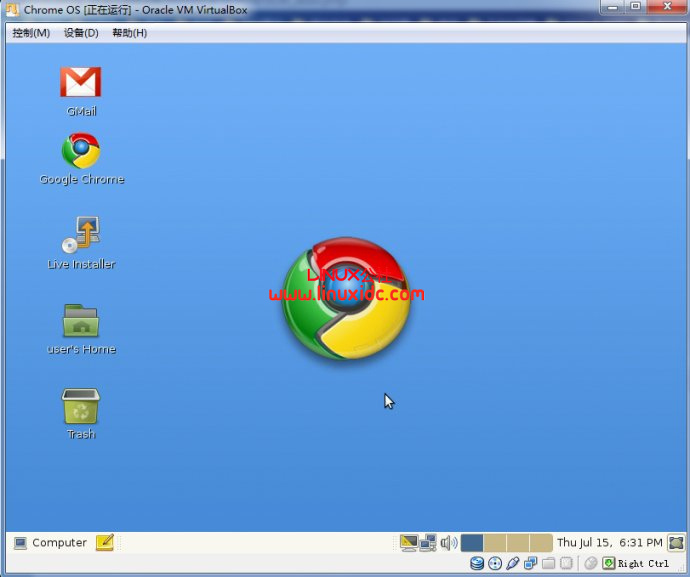This screenshot has width=690, height=577.
Task: Click the show desktop button beside the clock
Action: point(676,543)
